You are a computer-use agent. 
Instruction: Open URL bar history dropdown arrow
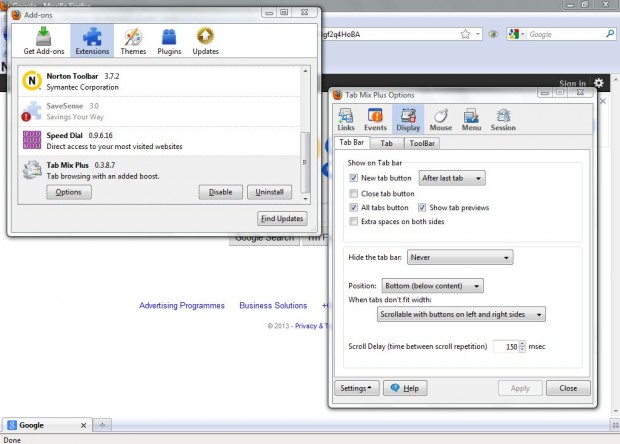pyautogui.click(x=478, y=34)
